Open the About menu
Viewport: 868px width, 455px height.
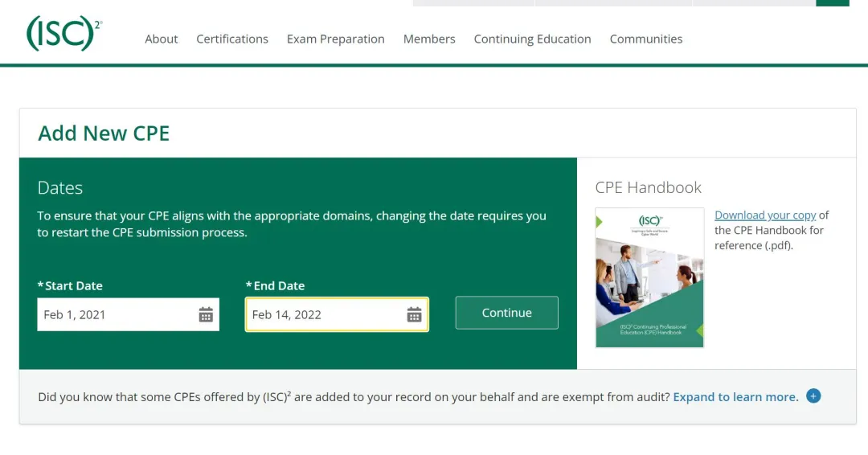point(161,39)
